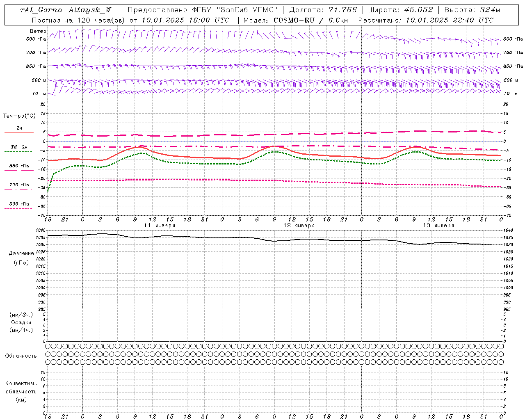Click the 700 гПа entry in temperature legend

coord(19,185)
